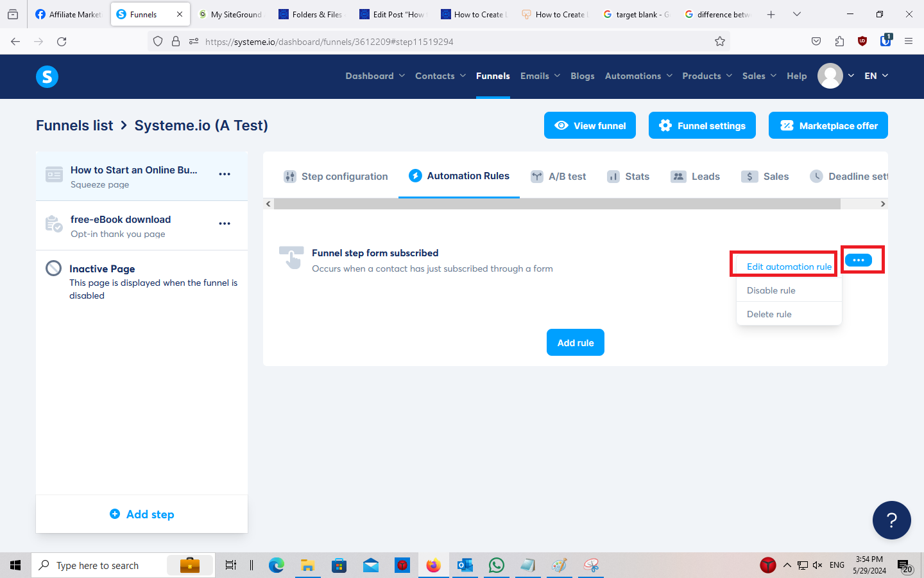The height and width of the screenshot is (578, 924).
Task: Switch to the Leads tab
Action: pos(695,177)
